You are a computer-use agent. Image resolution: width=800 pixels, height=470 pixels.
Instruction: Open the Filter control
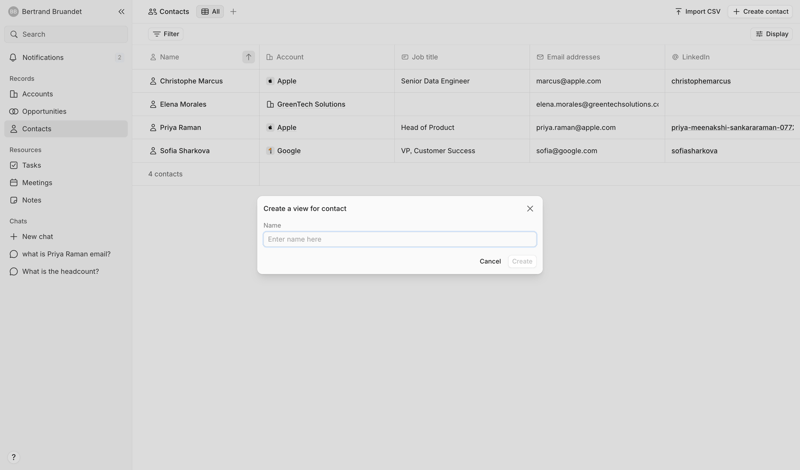click(x=166, y=34)
